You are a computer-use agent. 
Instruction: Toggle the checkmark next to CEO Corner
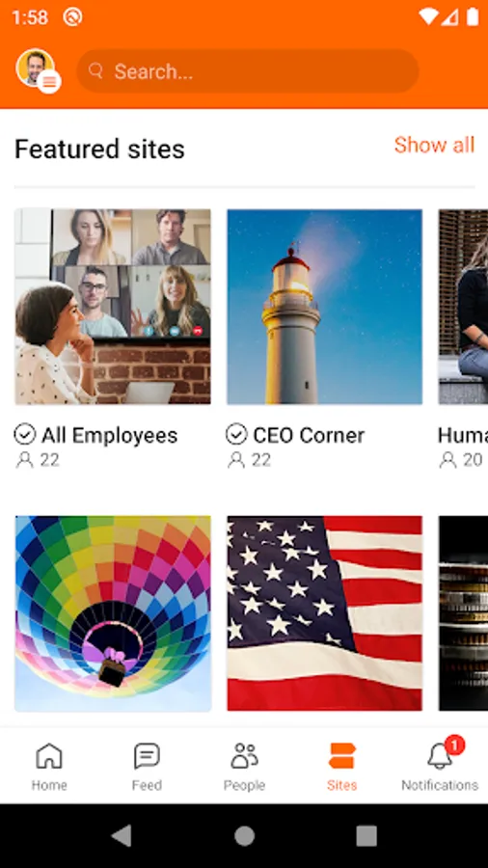pos(237,435)
